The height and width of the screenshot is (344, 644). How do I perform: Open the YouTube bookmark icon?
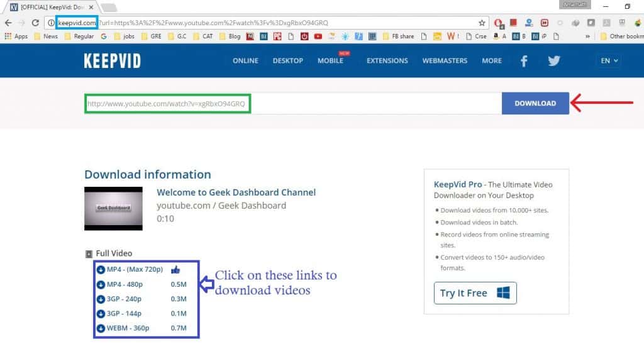point(318,36)
